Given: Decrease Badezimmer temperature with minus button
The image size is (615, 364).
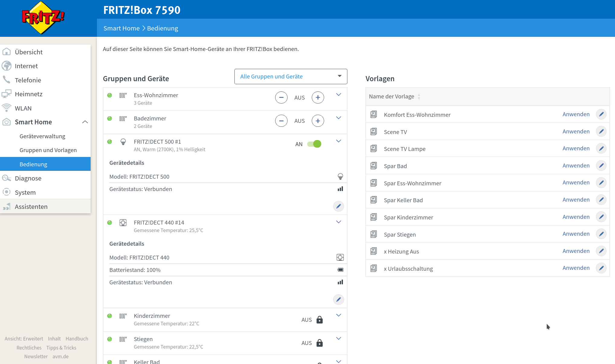Looking at the screenshot, I should coord(281,121).
